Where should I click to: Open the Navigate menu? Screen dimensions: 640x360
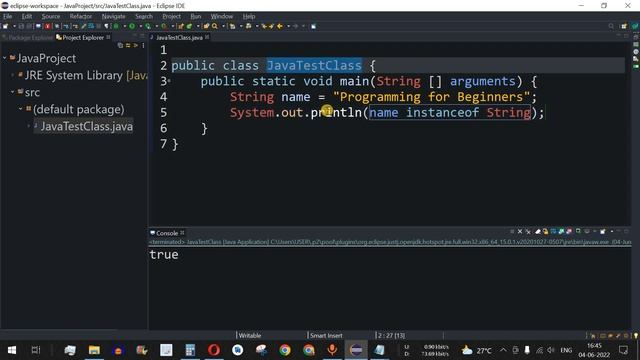pyautogui.click(x=113, y=16)
